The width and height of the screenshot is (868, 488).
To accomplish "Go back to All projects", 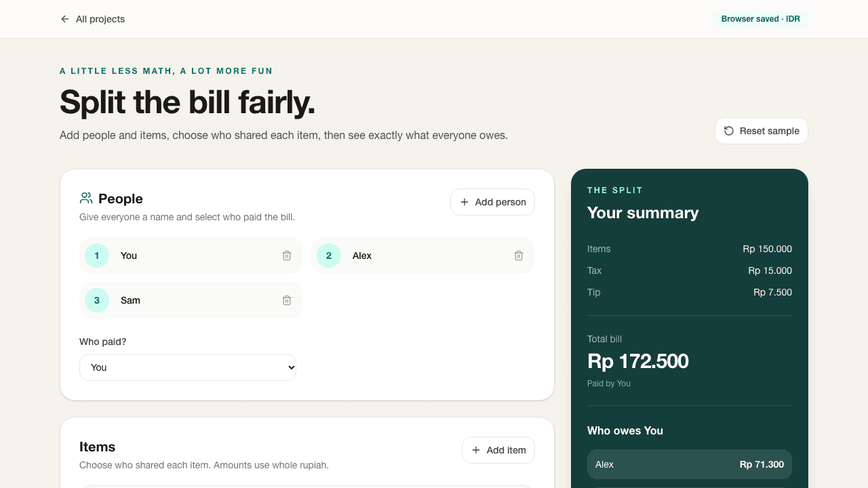I will (92, 19).
